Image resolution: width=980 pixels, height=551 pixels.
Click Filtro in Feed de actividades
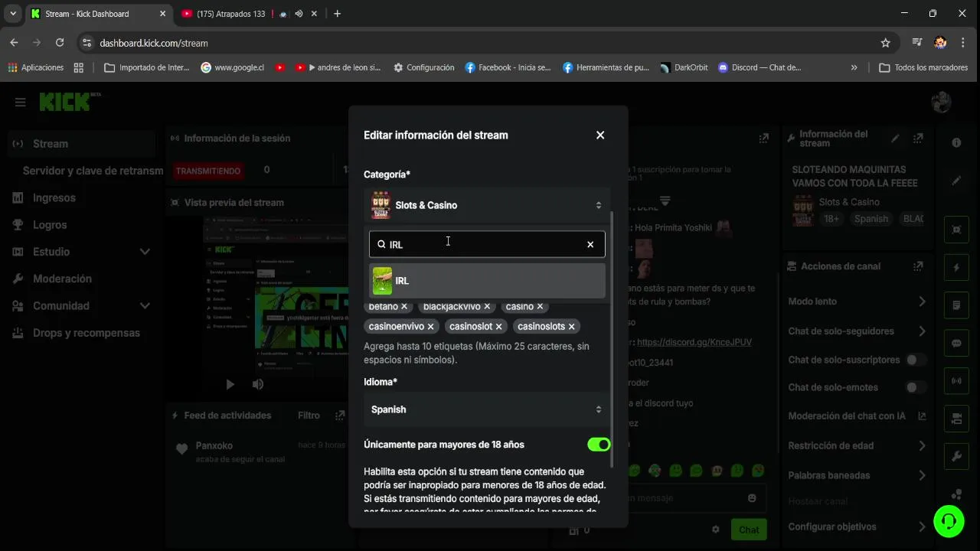[309, 416]
